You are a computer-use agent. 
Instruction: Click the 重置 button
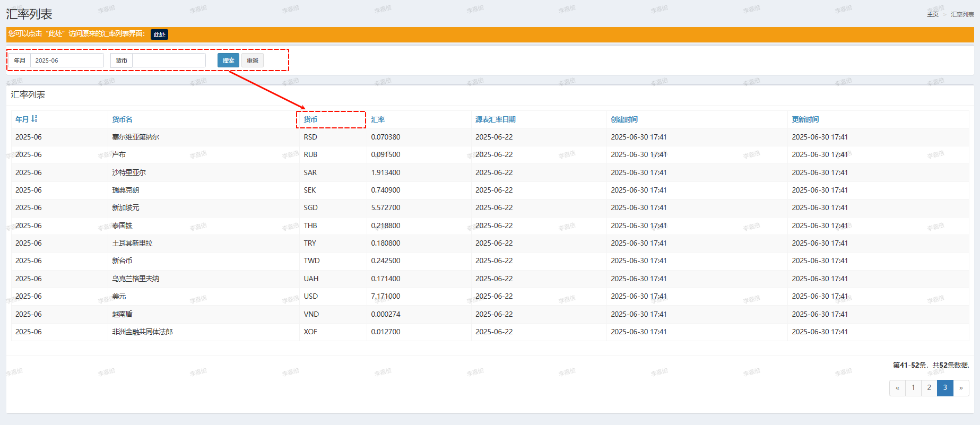coord(253,60)
